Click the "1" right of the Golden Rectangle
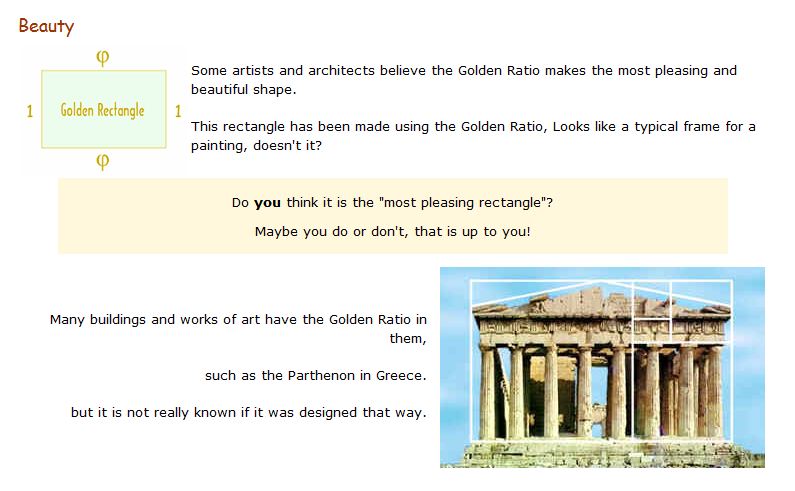795x491 pixels. (178, 111)
